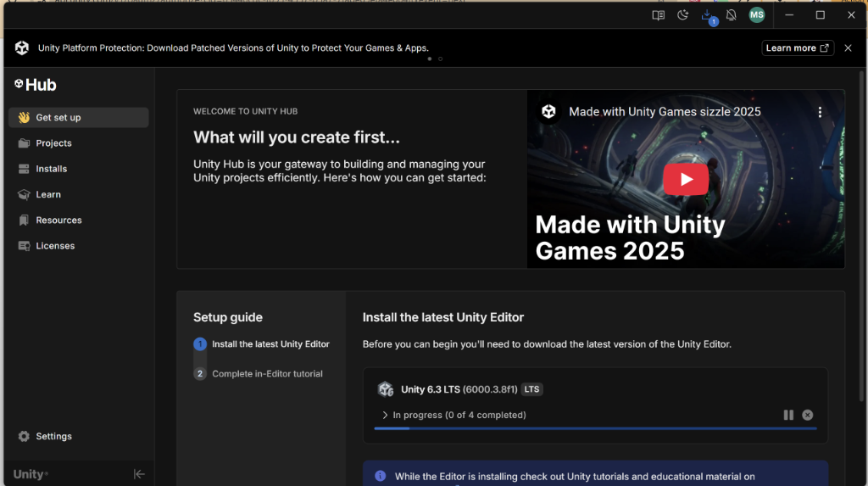Minimize the Unity Hub window
This screenshot has height=486, width=868.
[x=789, y=15]
